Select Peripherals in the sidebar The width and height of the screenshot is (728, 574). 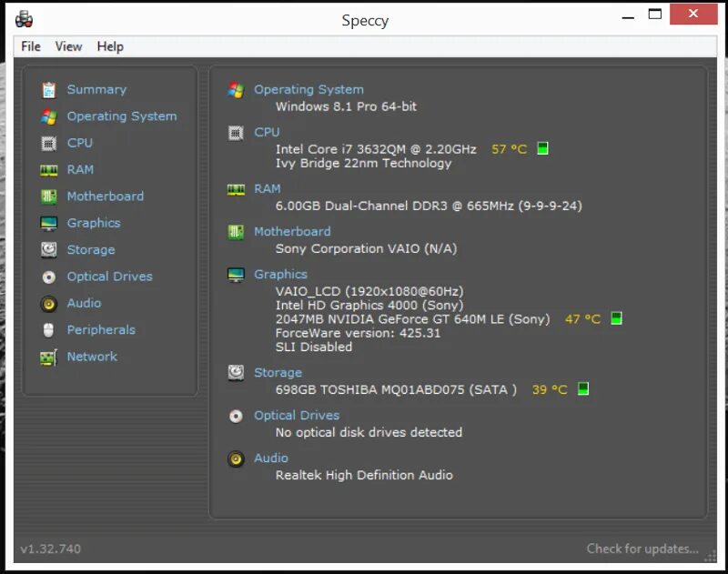[x=101, y=330]
